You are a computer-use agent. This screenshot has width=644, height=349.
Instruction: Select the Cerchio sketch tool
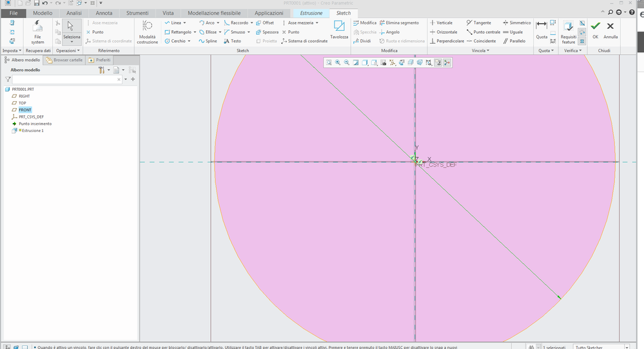point(175,41)
